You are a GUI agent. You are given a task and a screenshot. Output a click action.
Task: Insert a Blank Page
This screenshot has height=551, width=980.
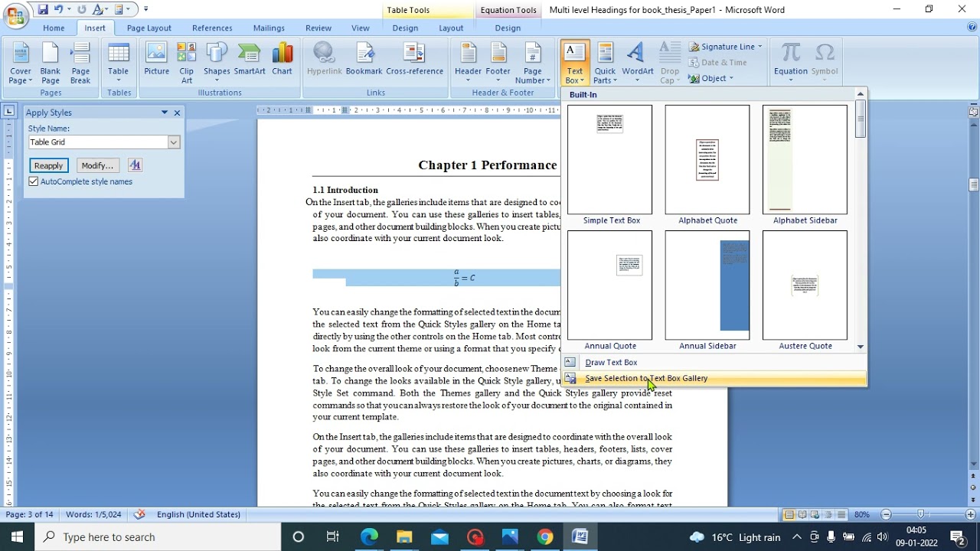pos(51,64)
